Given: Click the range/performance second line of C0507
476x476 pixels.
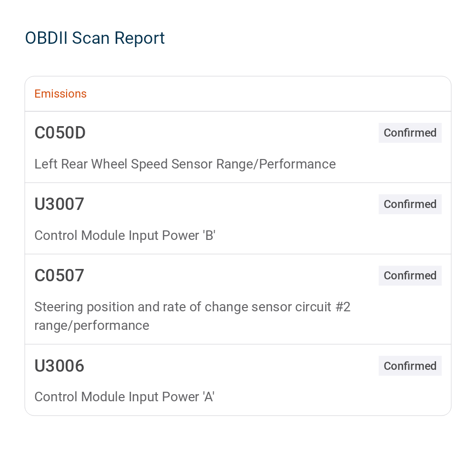Looking at the screenshot, I should tap(92, 326).
